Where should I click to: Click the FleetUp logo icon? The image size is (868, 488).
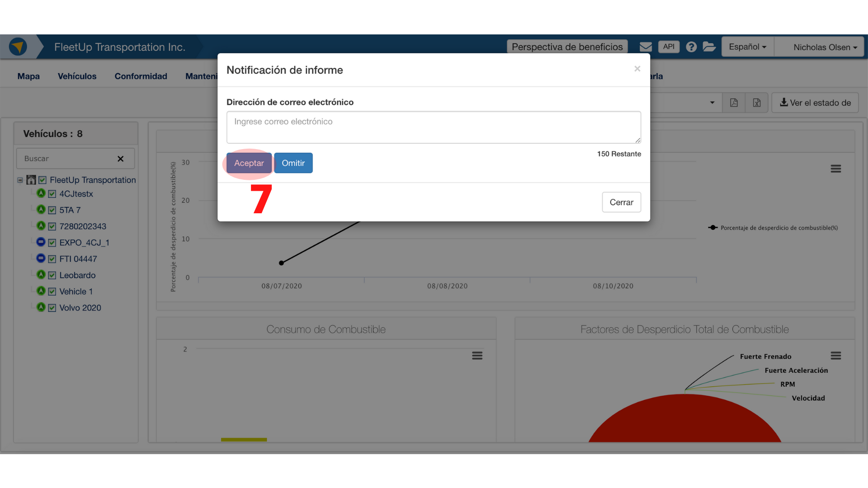point(18,47)
